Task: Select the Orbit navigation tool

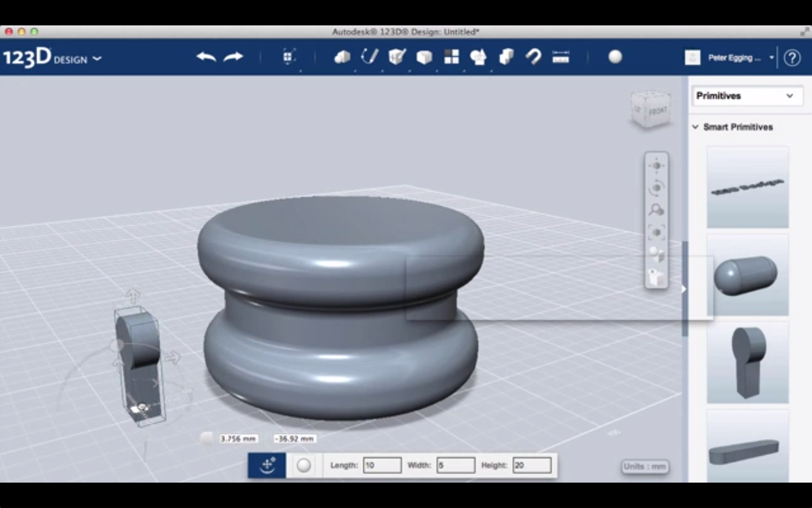Action: [656, 187]
